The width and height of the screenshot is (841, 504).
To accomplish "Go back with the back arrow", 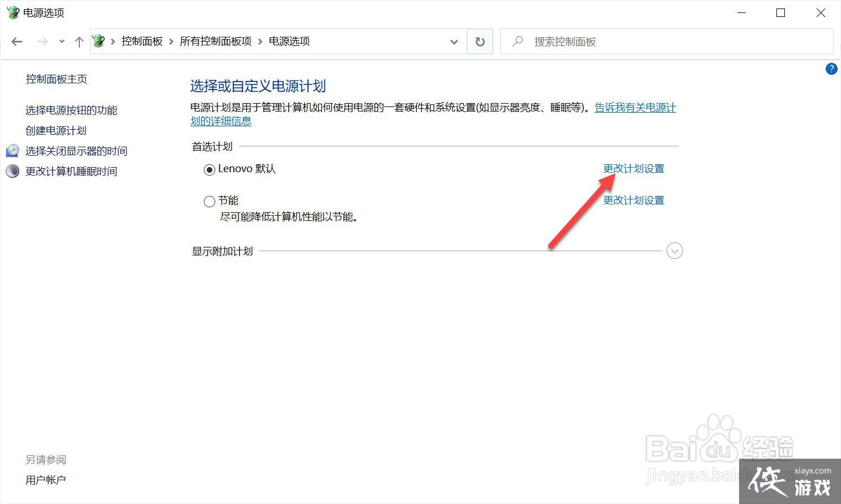I will 17,41.
